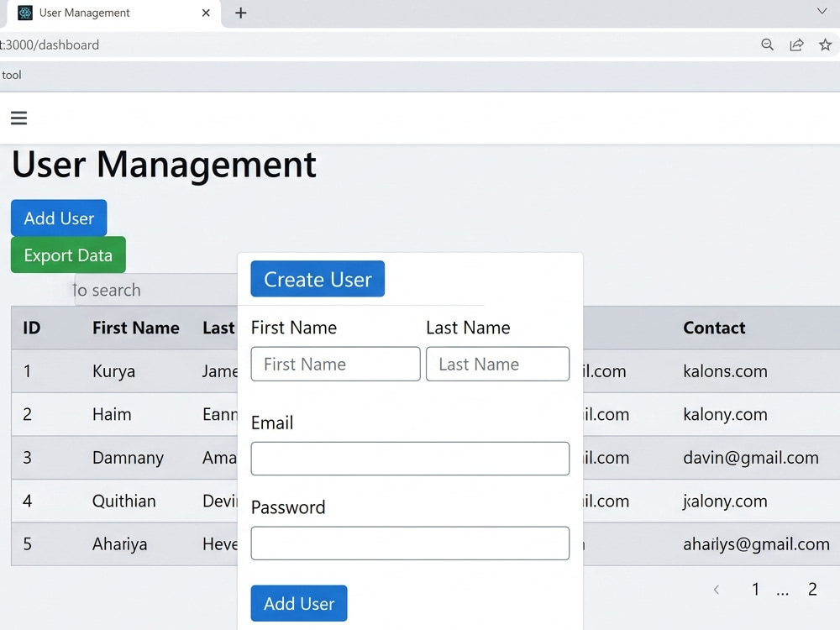This screenshot has width=840, height=630.
Task: Click the First Name column header
Action: click(135, 328)
